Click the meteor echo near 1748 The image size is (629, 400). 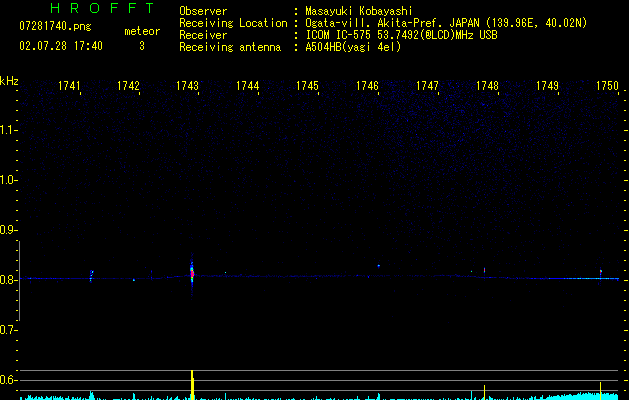point(485,270)
